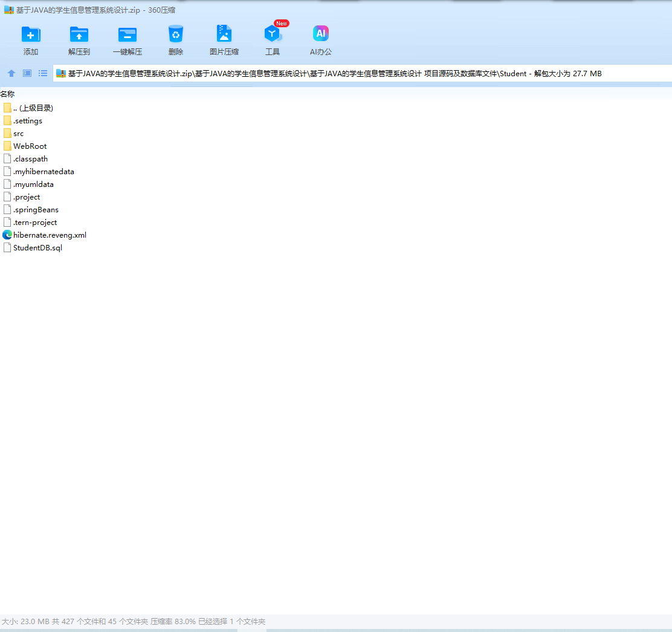Select the .myhibernatedata file

coord(44,172)
